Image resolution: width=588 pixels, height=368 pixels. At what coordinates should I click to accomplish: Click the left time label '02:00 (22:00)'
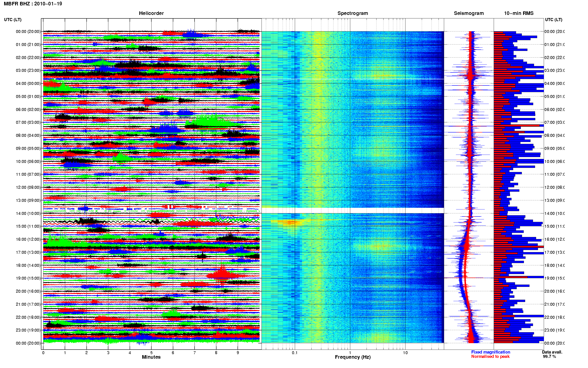tap(28, 58)
